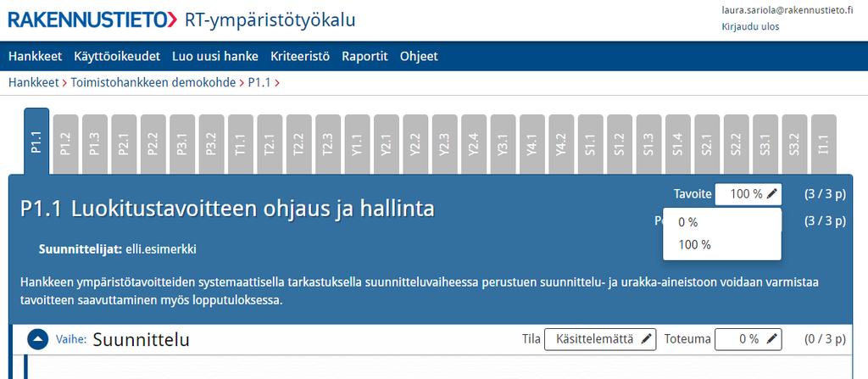Screen dimensions: 868x379
Task: Switch to the S3.2 tab
Action: (x=793, y=144)
